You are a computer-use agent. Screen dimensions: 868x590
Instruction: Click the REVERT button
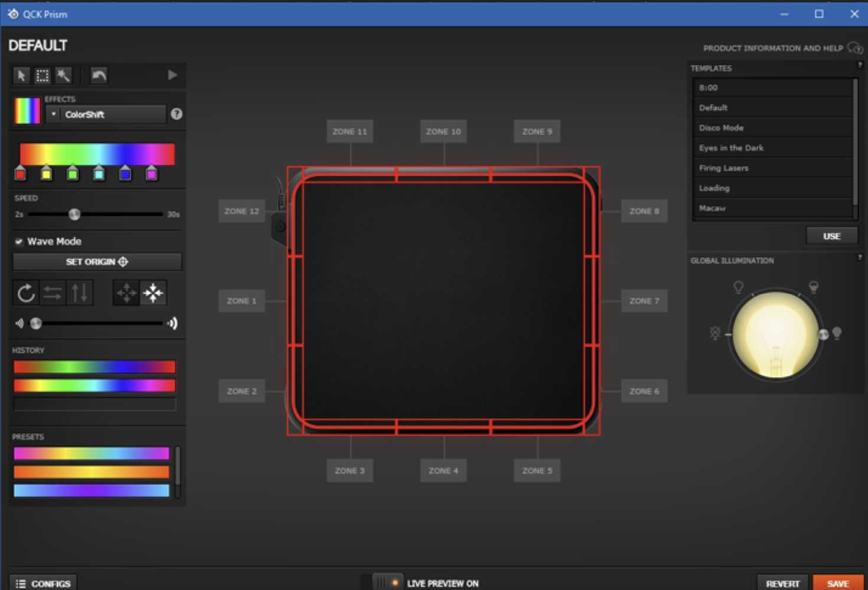782,583
